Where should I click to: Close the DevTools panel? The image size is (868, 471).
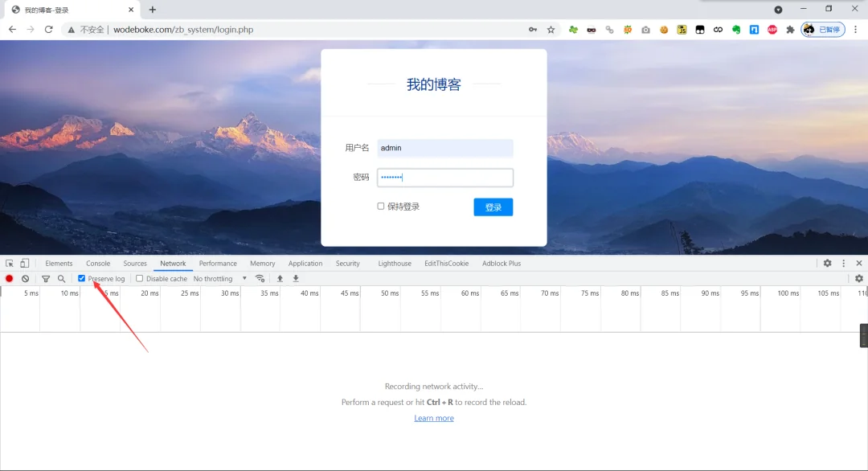pos(859,264)
